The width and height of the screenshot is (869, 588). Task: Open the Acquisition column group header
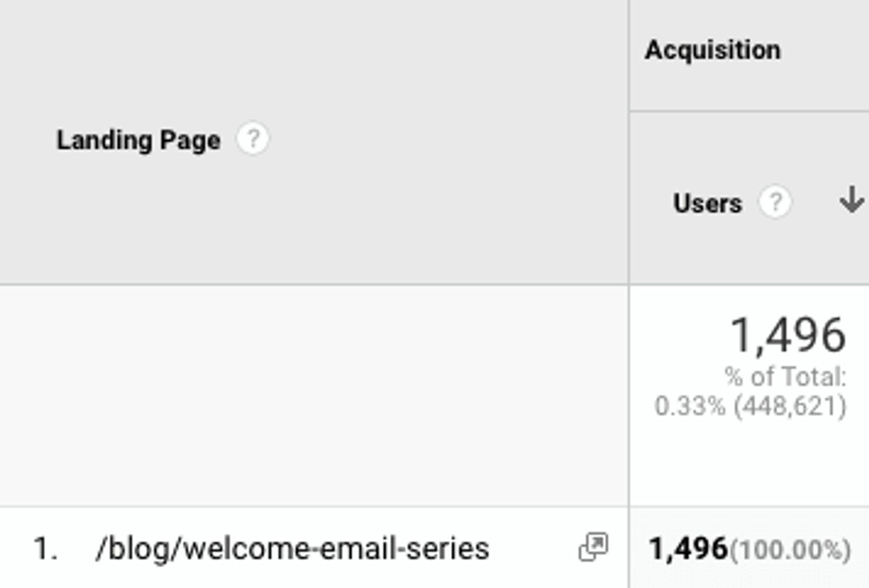pyautogui.click(x=711, y=49)
